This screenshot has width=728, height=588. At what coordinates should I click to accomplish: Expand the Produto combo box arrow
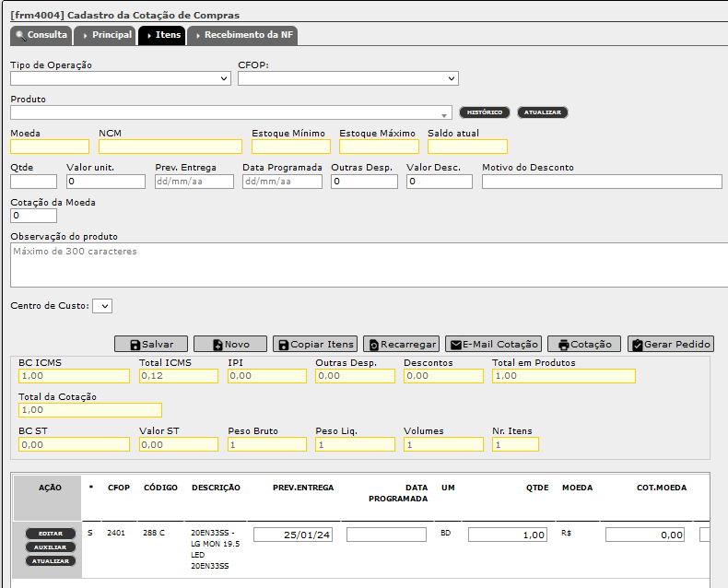(444, 113)
